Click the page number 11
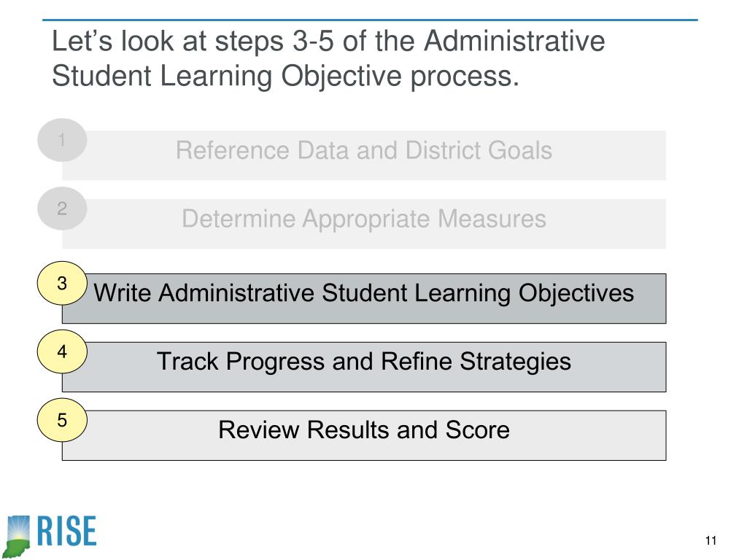Viewport: 747px width, 560px height. click(x=711, y=540)
